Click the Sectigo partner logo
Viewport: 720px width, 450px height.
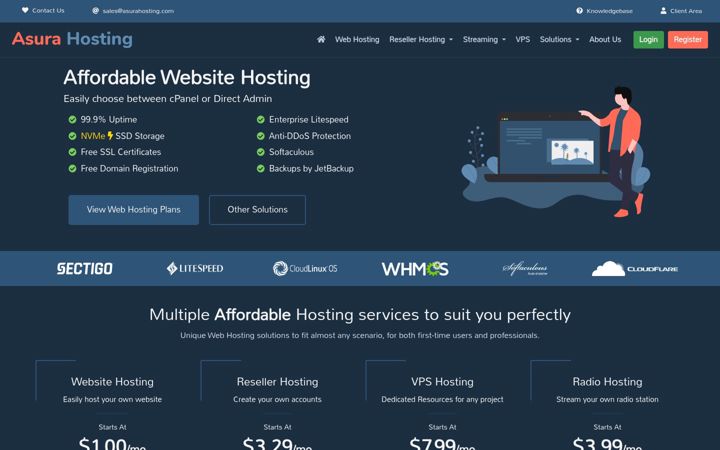click(84, 269)
